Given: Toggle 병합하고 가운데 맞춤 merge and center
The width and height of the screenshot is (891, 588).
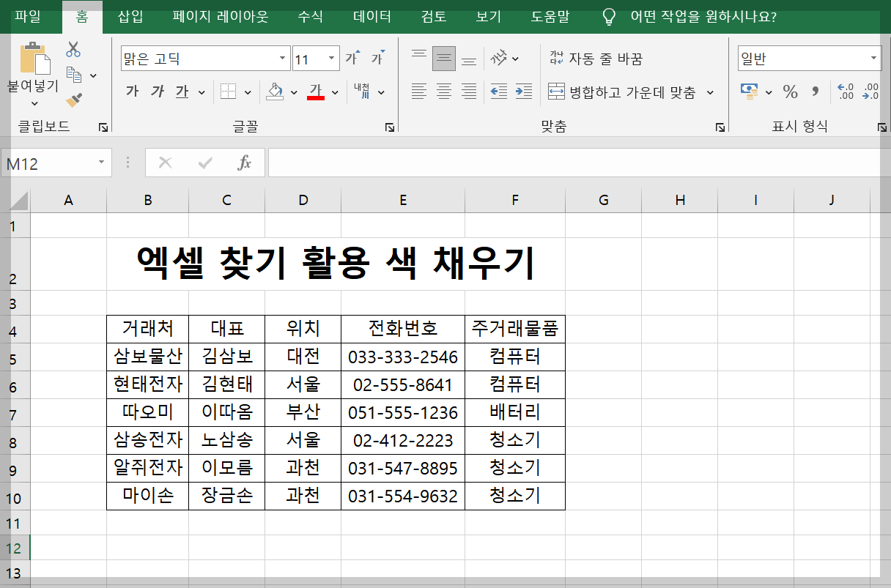Looking at the screenshot, I should pyautogui.click(x=624, y=94).
